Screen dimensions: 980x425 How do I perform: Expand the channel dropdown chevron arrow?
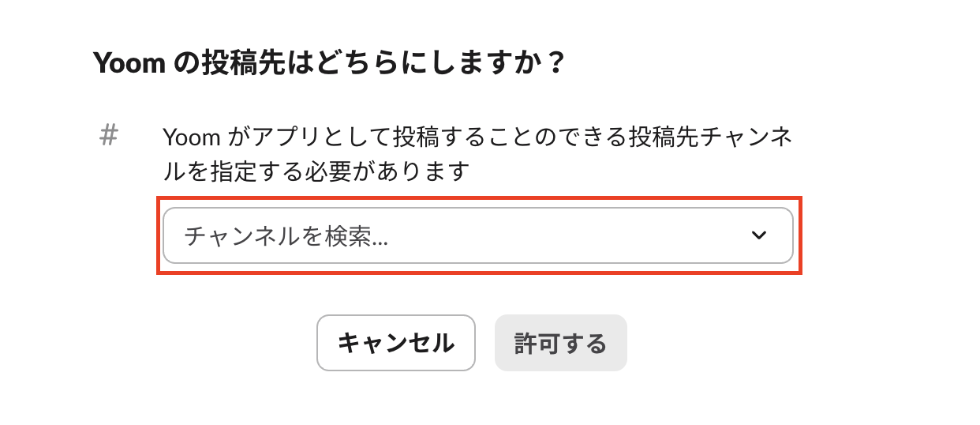click(x=759, y=235)
